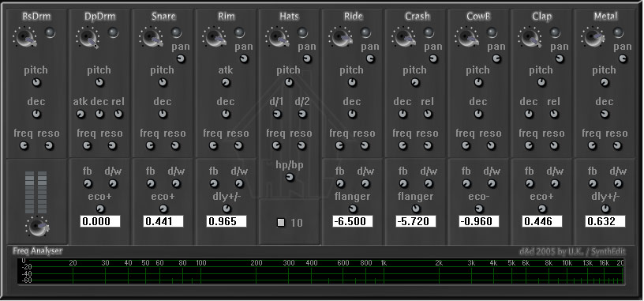Click the DpDrm fb knob
644x301 pixels.
[x=88, y=184]
